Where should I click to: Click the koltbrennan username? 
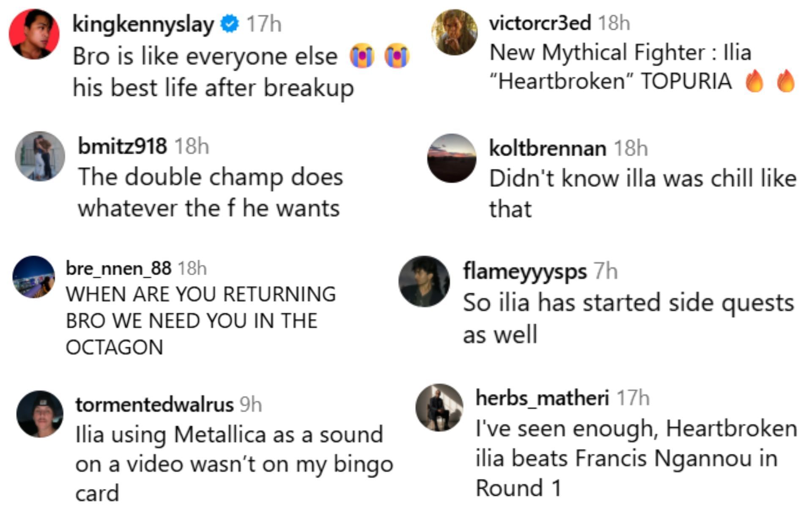click(548, 148)
